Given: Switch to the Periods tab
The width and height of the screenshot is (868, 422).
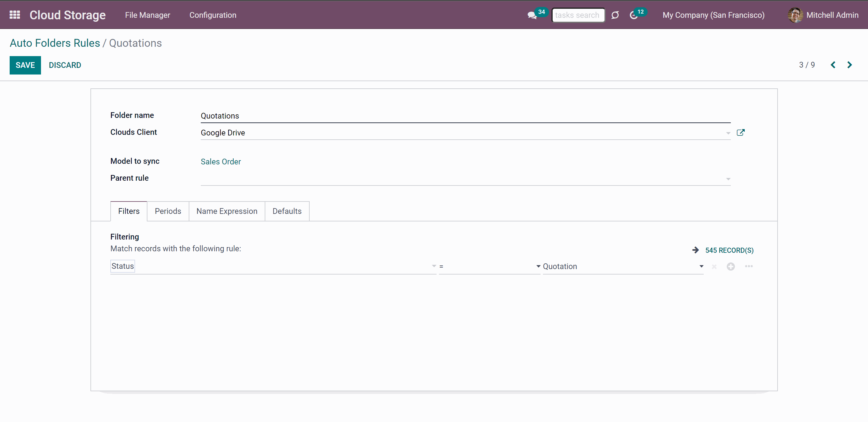Looking at the screenshot, I should click(168, 211).
